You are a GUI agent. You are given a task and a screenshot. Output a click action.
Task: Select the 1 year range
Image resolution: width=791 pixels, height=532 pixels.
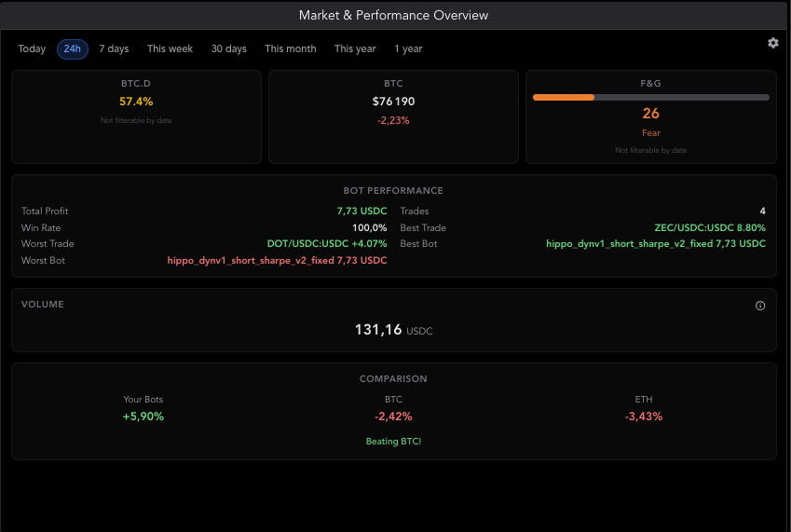click(x=408, y=48)
